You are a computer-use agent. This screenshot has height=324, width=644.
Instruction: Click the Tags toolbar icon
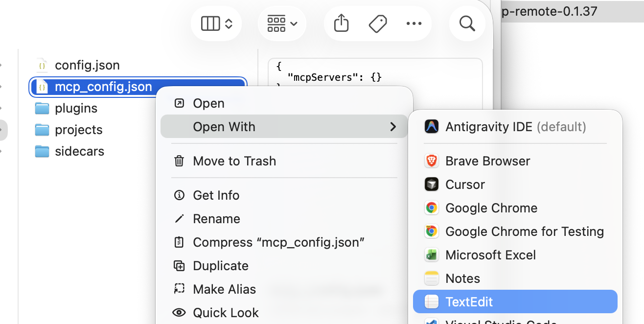pyautogui.click(x=378, y=23)
